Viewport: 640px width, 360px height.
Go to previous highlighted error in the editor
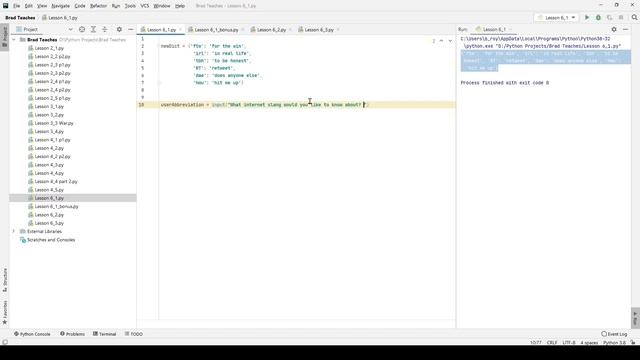442,41
